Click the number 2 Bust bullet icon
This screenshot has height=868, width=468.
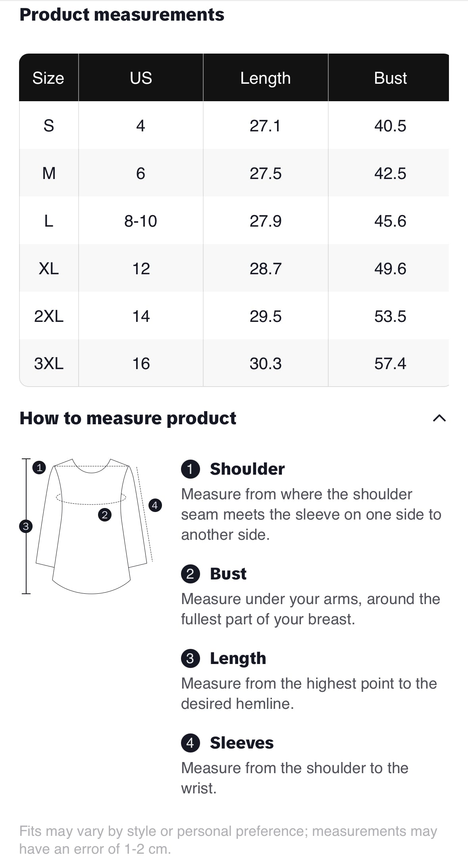(x=190, y=574)
